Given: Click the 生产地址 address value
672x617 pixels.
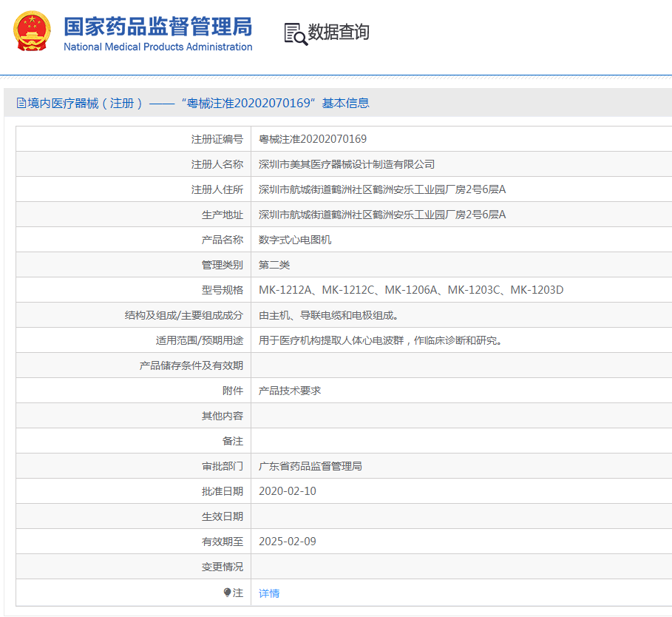Looking at the screenshot, I should pyautogui.click(x=382, y=215).
